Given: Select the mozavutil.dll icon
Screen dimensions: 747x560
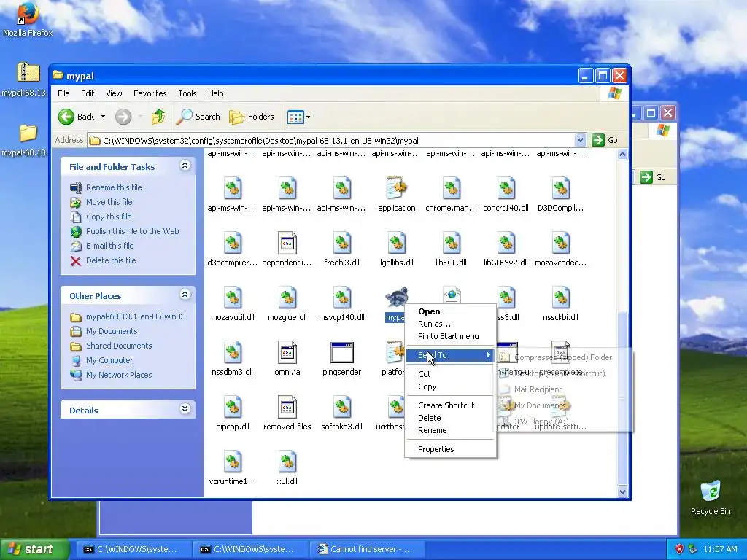Looking at the screenshot, I should [x=233, y=297].
